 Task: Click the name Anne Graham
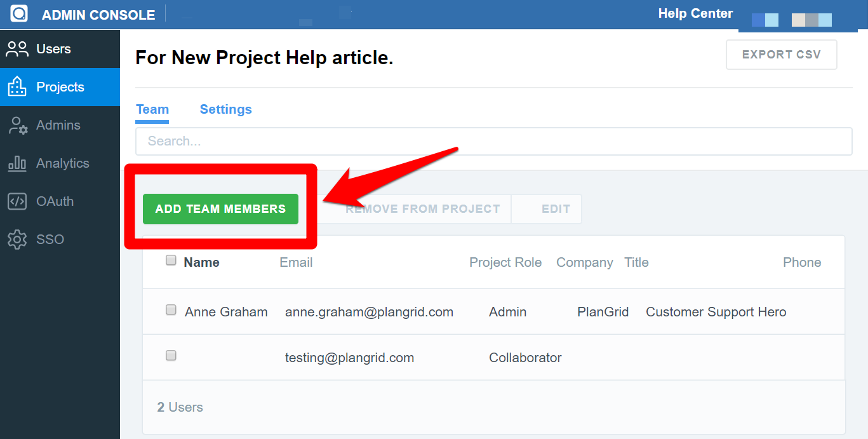[226, 312]
